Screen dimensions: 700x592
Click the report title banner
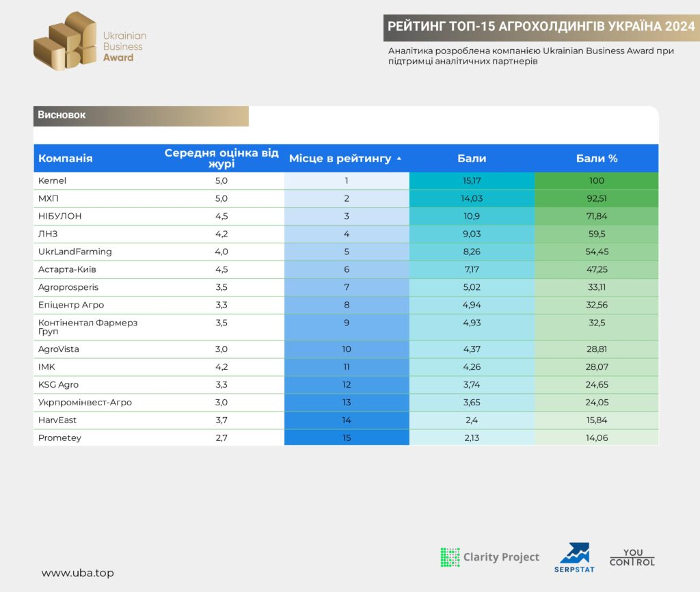(541, 27)
